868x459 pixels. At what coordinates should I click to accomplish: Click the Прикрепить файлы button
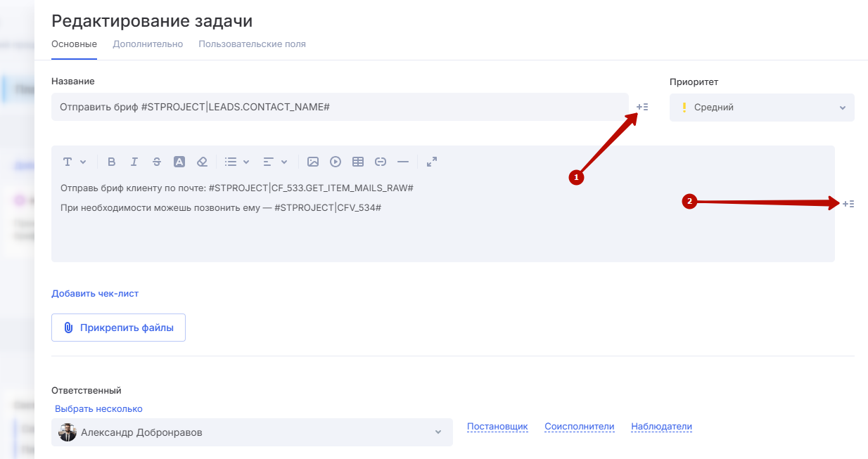click(x=118, y=328)
